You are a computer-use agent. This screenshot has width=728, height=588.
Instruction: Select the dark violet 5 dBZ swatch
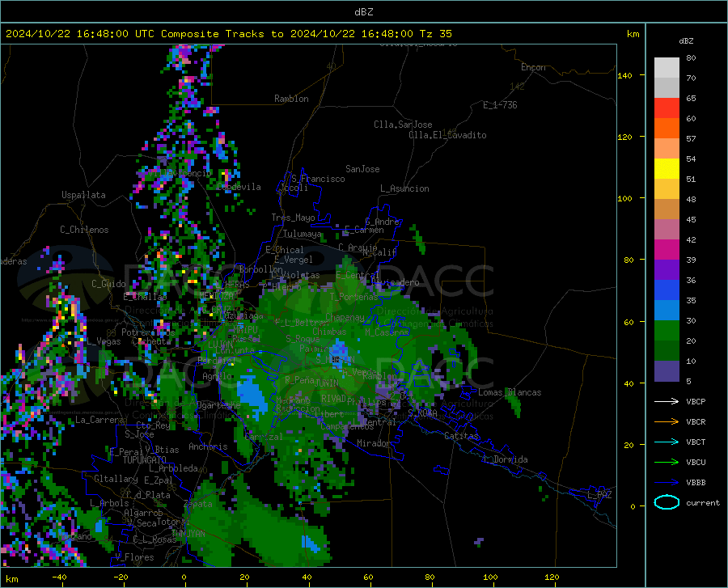[x=667, y=371]
